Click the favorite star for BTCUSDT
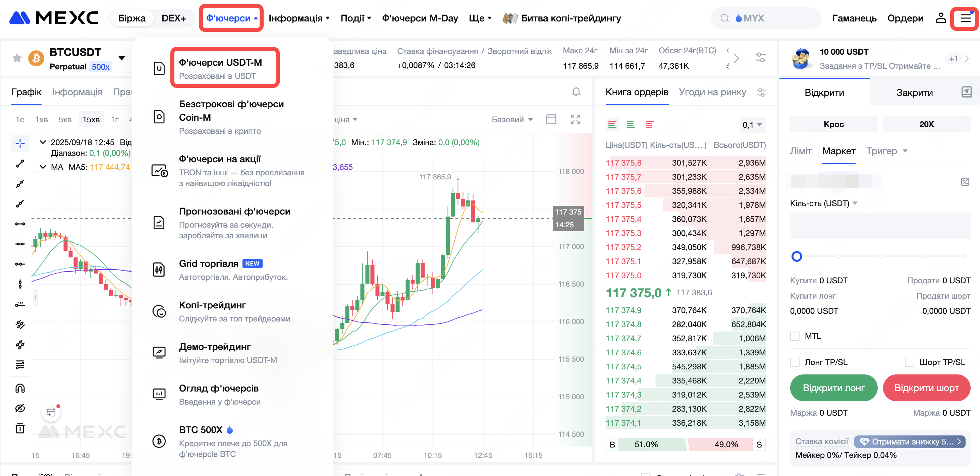980x476 pixels. coord(17,58)
